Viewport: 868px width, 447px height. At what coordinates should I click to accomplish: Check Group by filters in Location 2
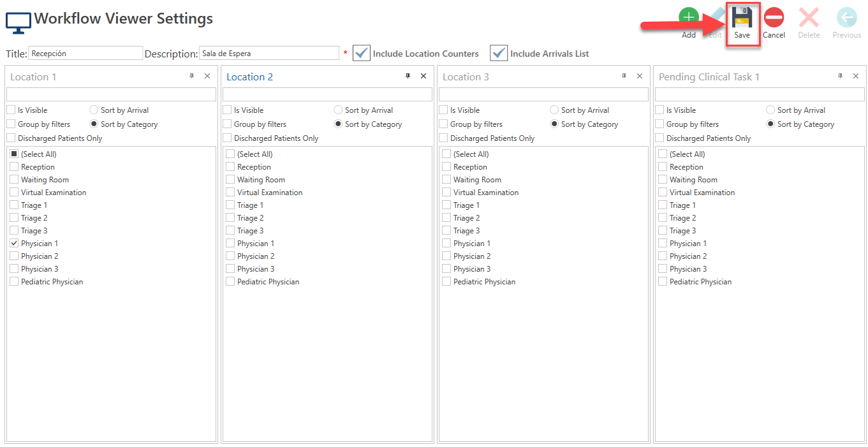227,124
